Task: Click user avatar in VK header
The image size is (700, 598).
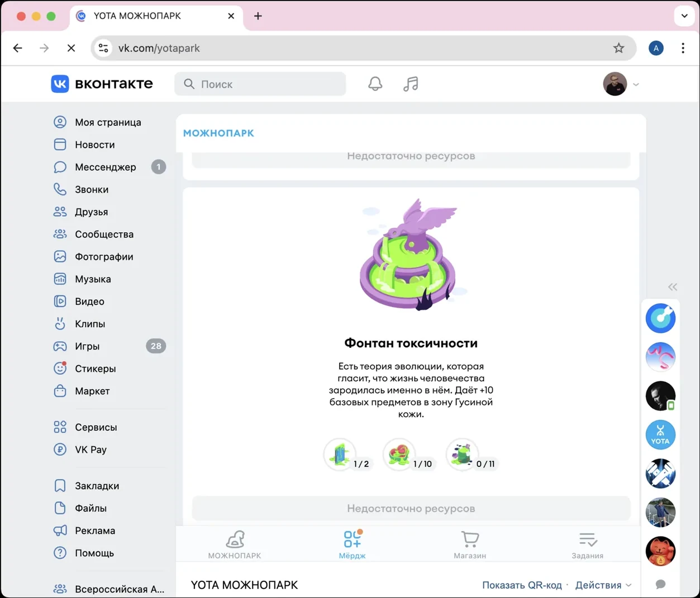Action: click(x=615, y=84)
